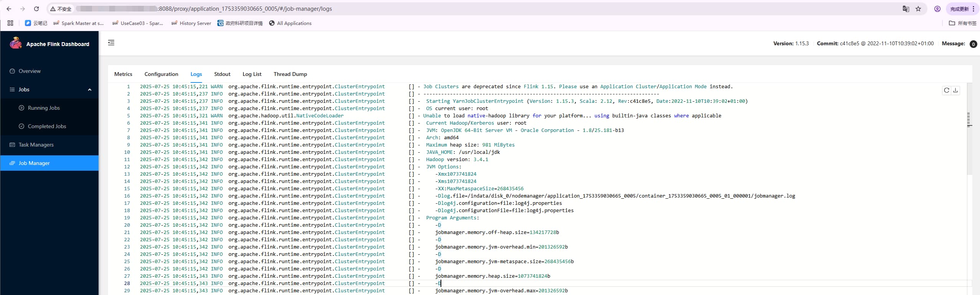
Task: Open History Server bookmark
Action: (191, 23)
